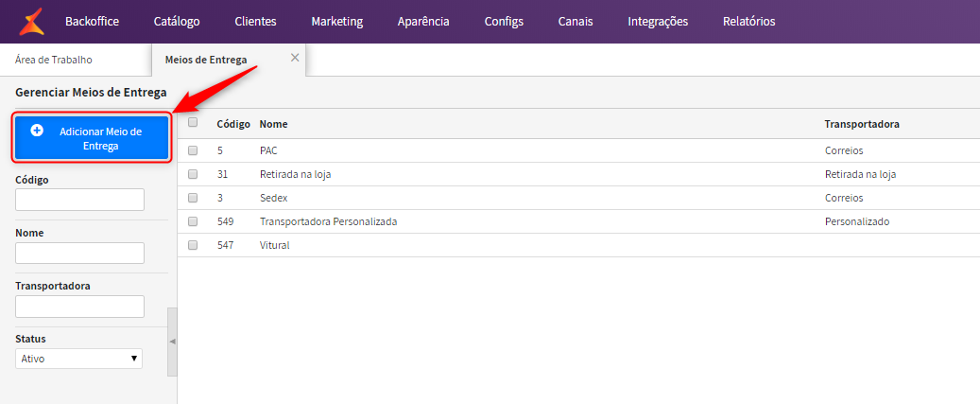Viewport: 980px width, 404px height.
Task: Click Correios carrier in the Sedex row
Action: point(844,198)
